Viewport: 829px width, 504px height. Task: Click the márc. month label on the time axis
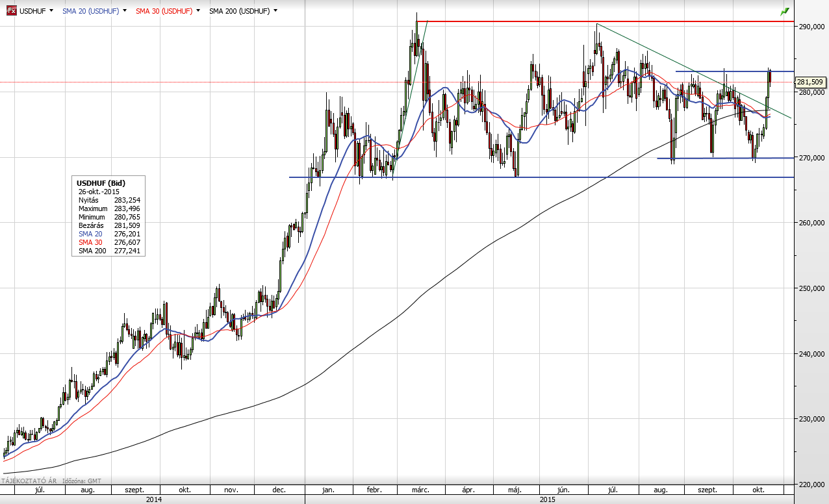pyautogui.click(x=420, y=490)
